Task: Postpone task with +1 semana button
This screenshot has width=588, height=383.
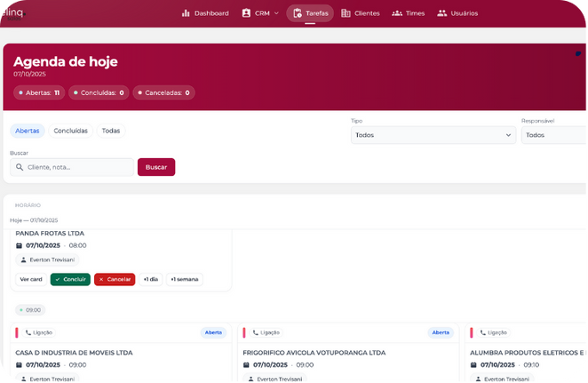Action: (184, 279)
